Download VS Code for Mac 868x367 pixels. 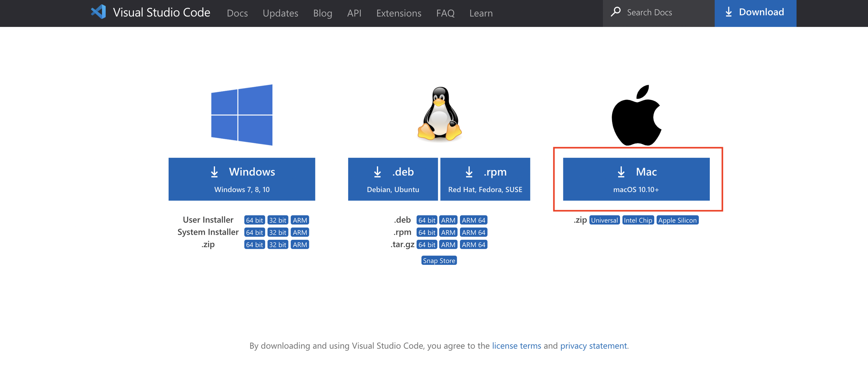point(636,179)
